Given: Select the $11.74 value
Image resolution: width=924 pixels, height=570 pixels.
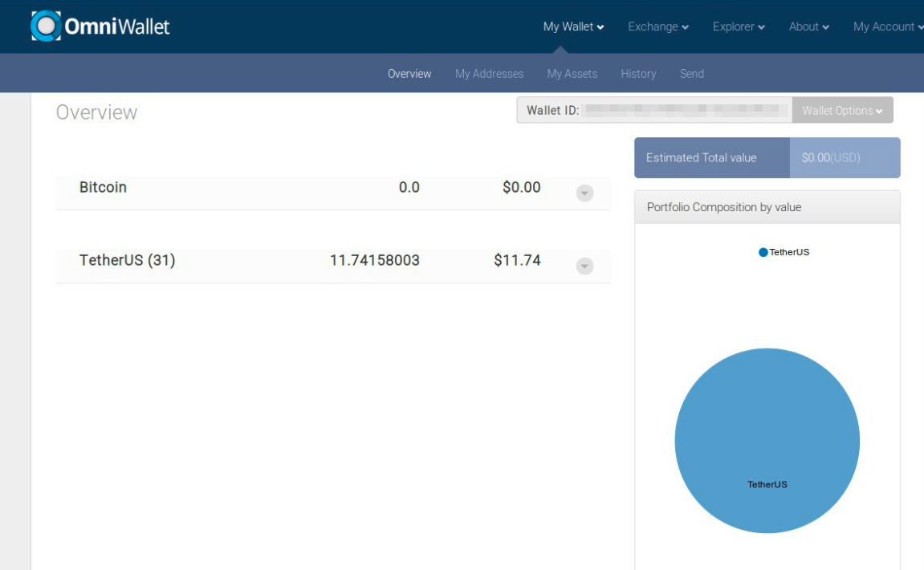Looking at the screenshot, I should [518, 261].
